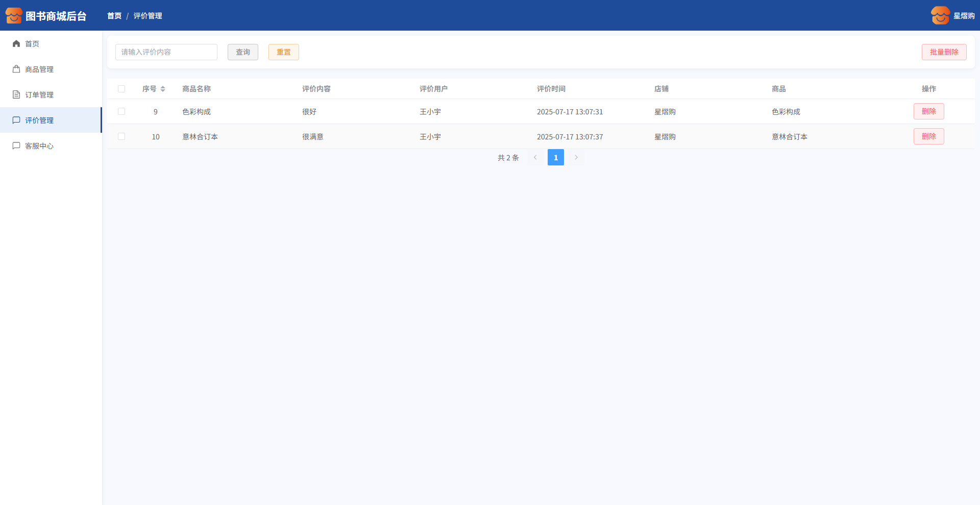980x505 pixels.
Task: Go to previous page with left chevron
Action: (x=535, y=157)
